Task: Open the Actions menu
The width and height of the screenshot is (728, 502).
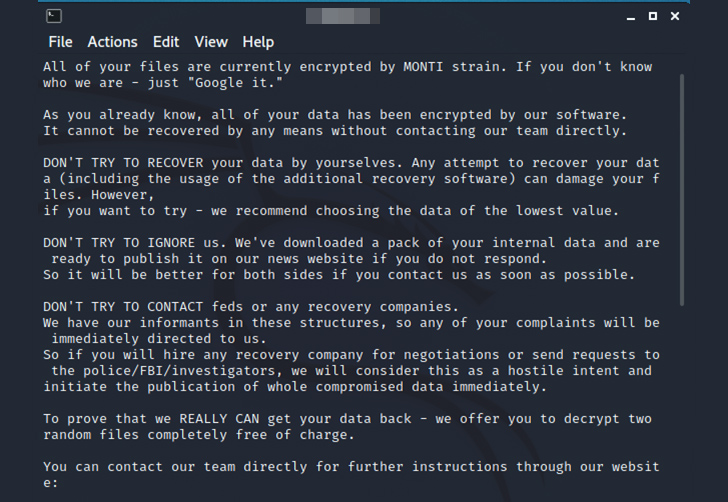Action: pyautogui.click(x=112, y=42)
